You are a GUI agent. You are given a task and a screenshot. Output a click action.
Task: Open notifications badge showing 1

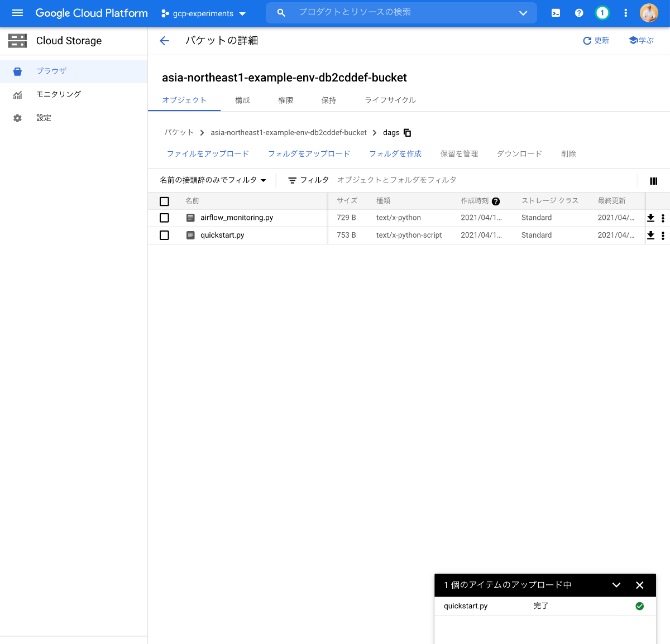[x=602, y=13]
